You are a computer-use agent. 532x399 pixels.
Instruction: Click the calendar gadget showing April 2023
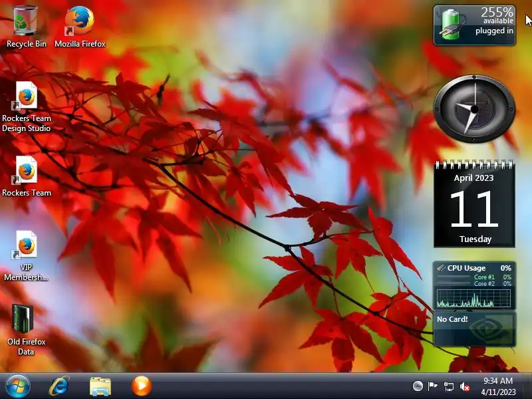tap(474, 204)
